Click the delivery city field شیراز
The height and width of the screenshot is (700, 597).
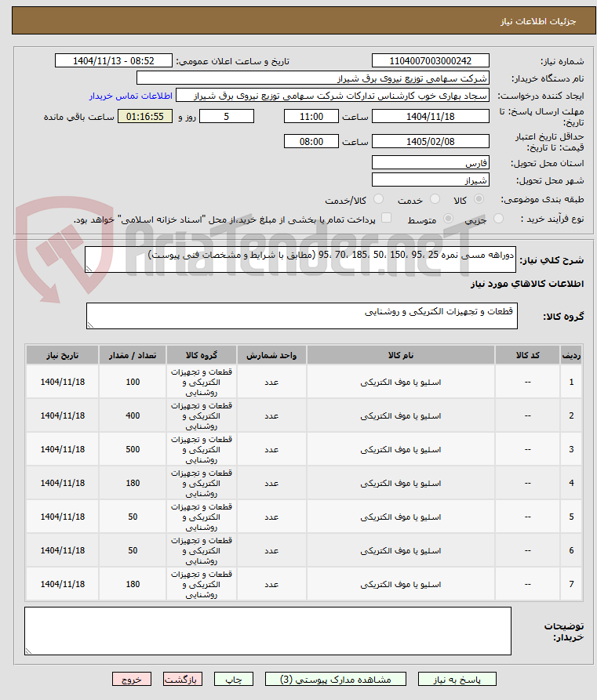(x=431, y=180)
